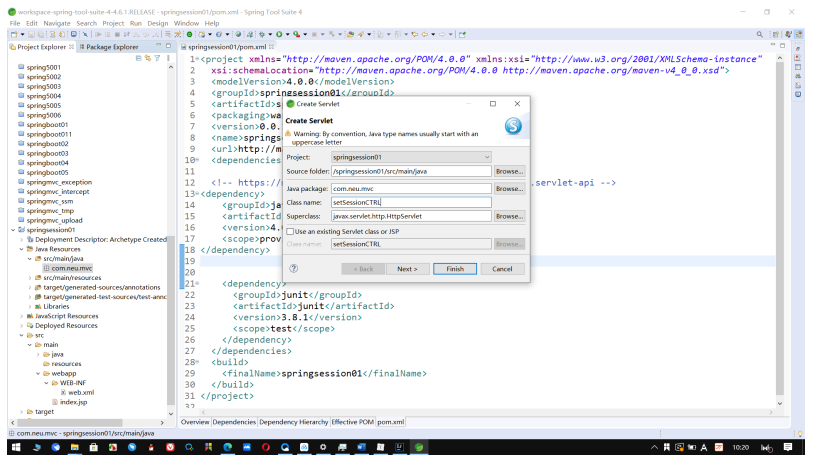This screenshot has height=467, width=825.
Task: Collapse the Java Resources node
Action: (x=22, y=249)
